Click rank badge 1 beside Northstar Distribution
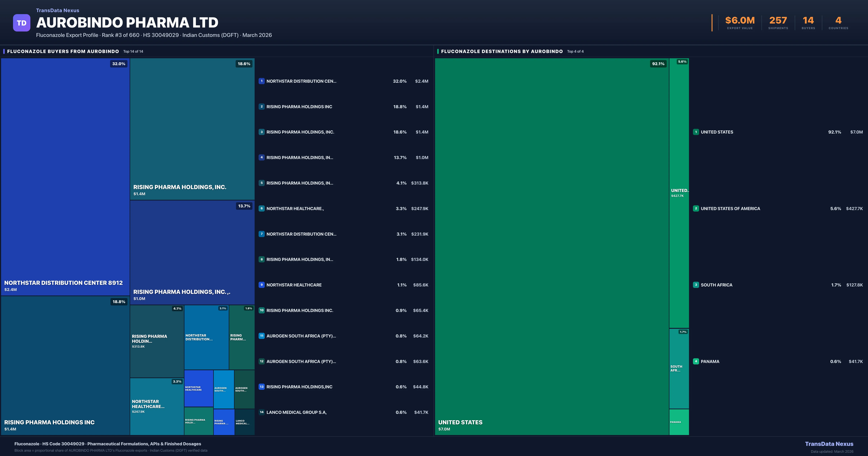 pyautogui.click(x=261, y=81)
